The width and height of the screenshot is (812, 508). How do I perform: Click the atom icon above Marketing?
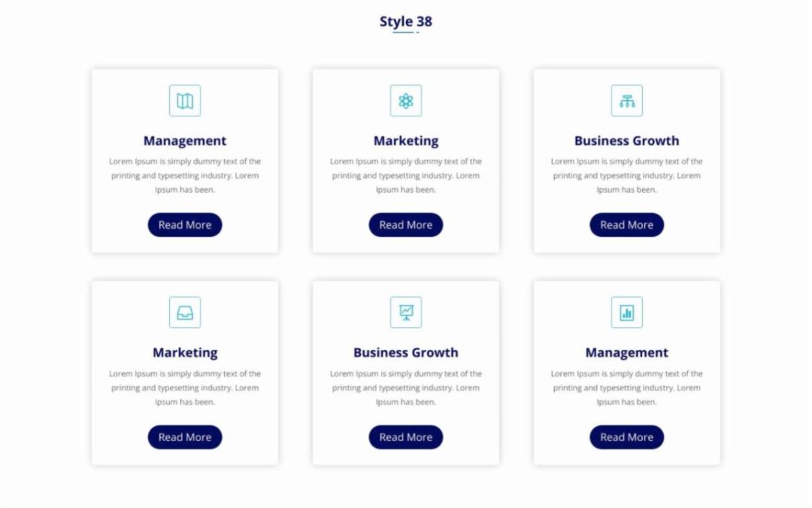tap(406, 101)
